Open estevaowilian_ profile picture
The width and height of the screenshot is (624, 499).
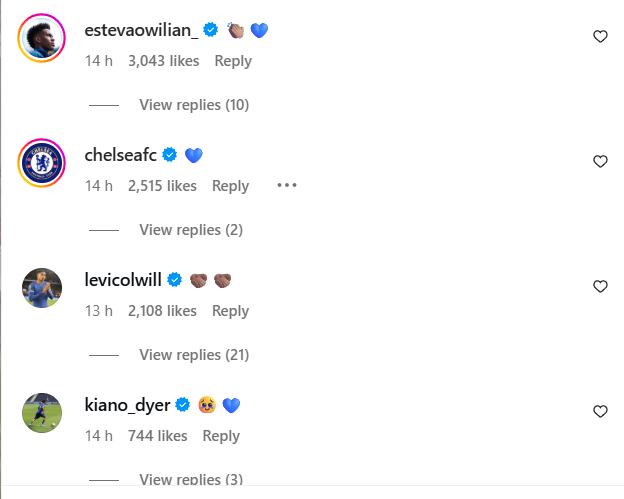(x=43, y=37)
